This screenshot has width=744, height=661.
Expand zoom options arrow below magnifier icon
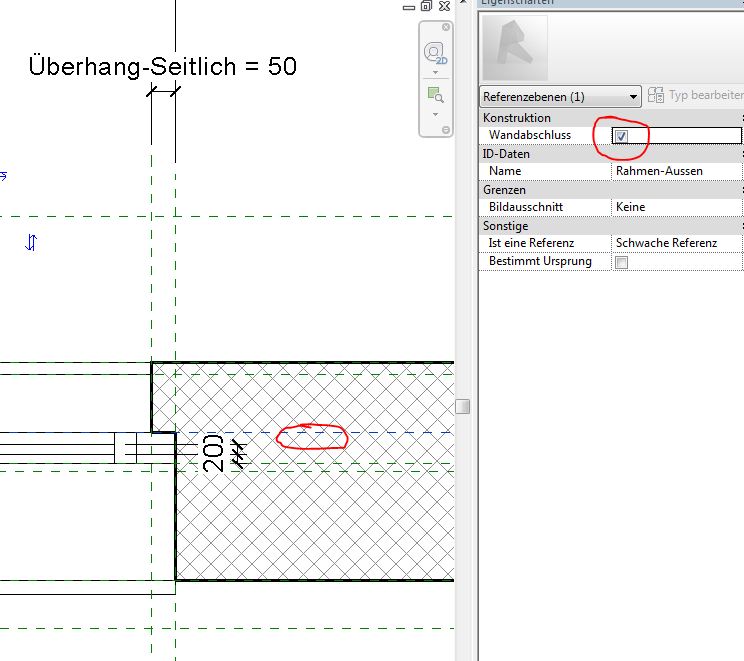click(x=436, y=115)
